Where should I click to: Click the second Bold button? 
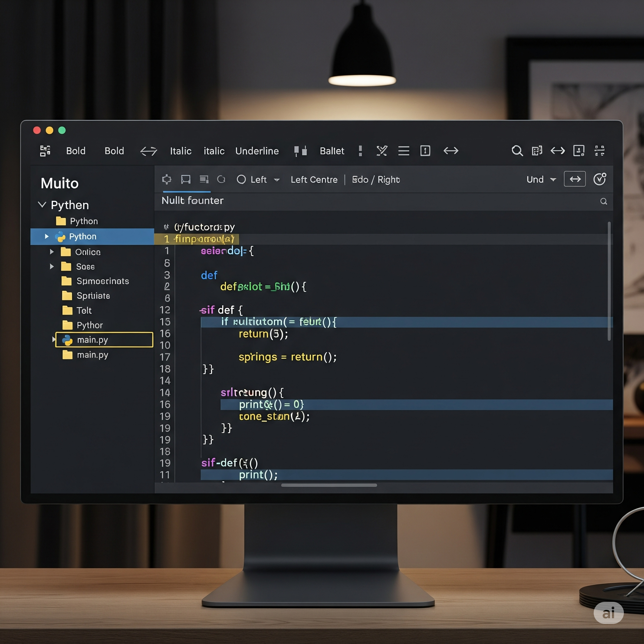click(x=114, y=151)
